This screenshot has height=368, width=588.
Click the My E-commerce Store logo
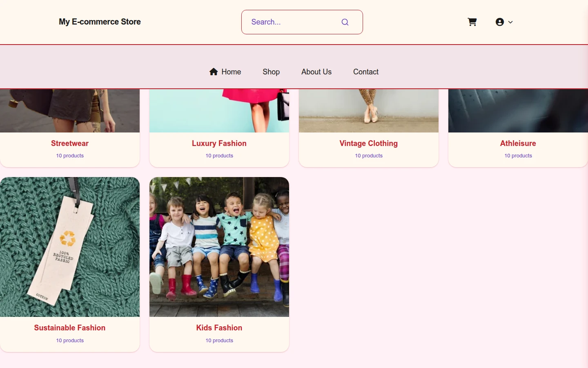100,22
